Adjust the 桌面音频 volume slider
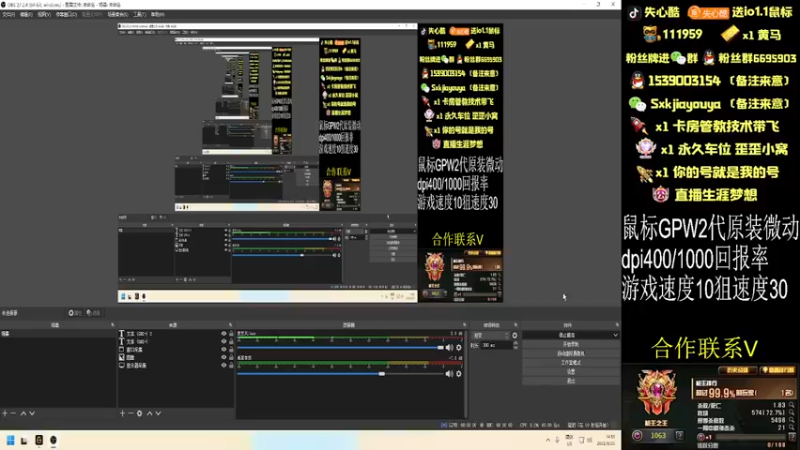 click(340, 373)
